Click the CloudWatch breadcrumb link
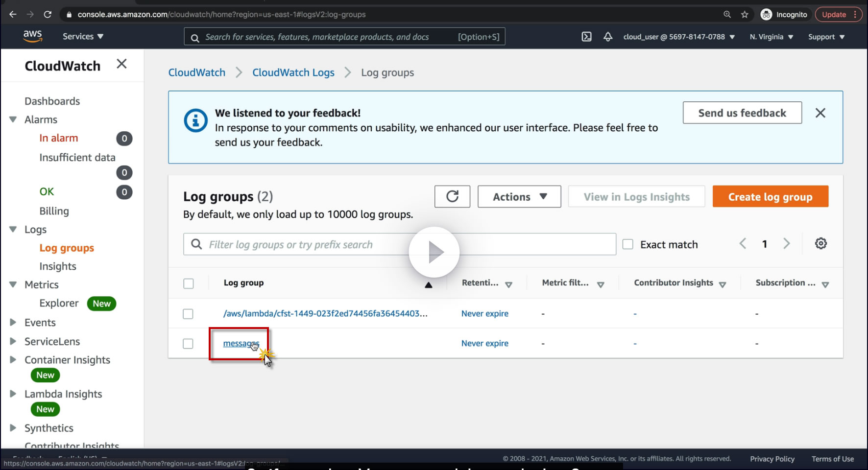This screenshot has width=868, height=470. coord(197,72)
